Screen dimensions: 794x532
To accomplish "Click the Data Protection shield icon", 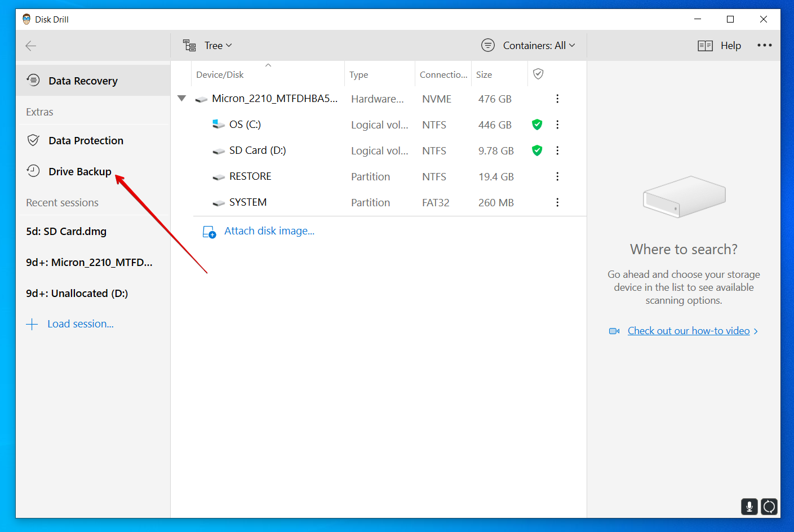I will 33,140.
